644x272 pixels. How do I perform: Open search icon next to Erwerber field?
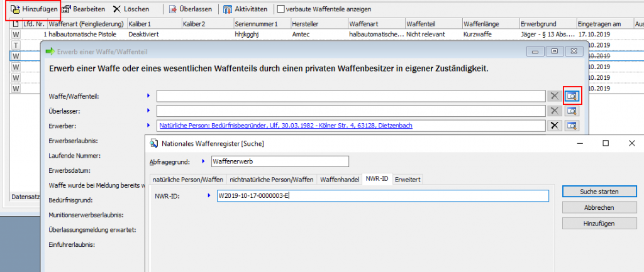pos(572,126)
